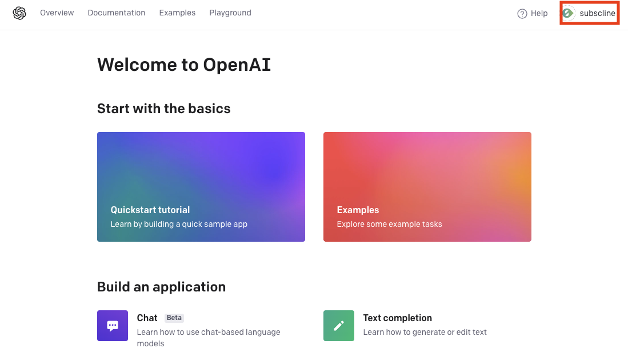This screenshot has width=628, height=364.
Task: Open the subscline account menu
Action: (x=590, y=13)
